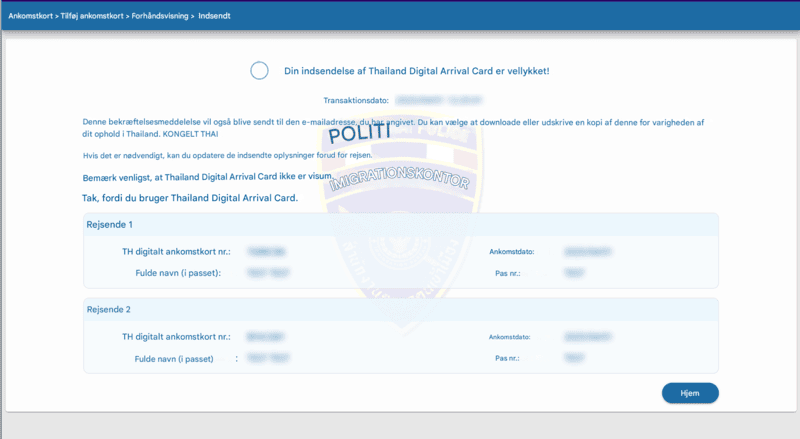Click Rejsende 2 'Ankomstdato:' label

[x=510, y=337]
